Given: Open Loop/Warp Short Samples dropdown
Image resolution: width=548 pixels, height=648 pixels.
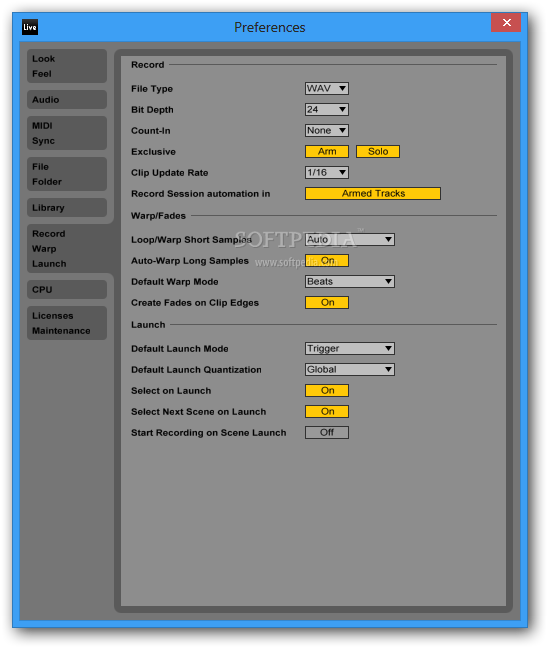Looking at the screenshot, I should (350, 239).
